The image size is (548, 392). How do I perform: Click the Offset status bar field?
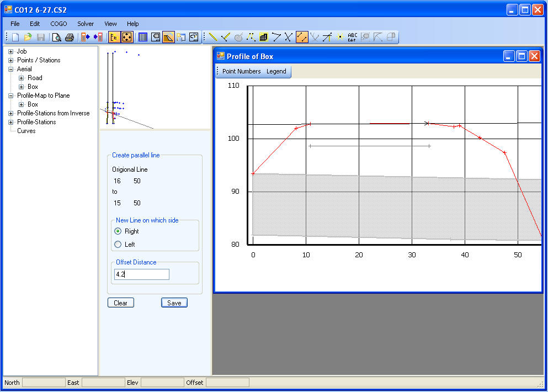pyautogui.click(x=227, y=382)
